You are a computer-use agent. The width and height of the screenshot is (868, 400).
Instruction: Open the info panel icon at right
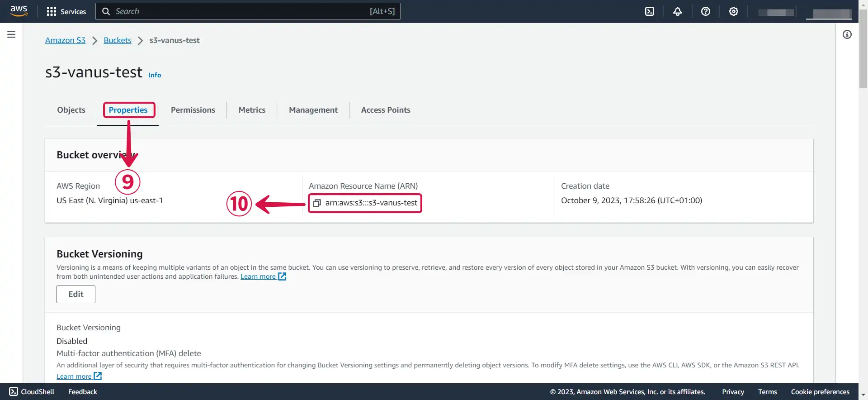(x=847, y=34)
